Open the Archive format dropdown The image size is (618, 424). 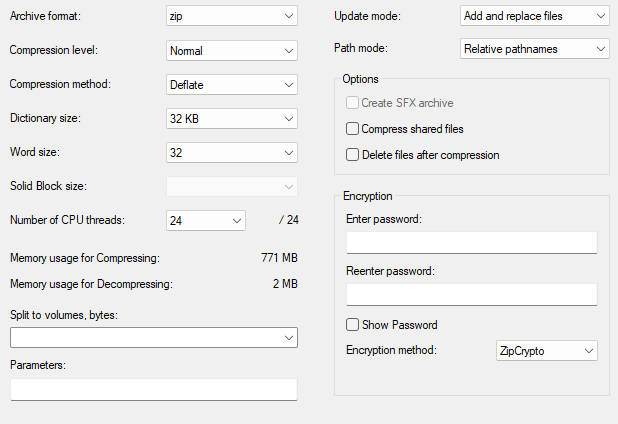[232, 16]
